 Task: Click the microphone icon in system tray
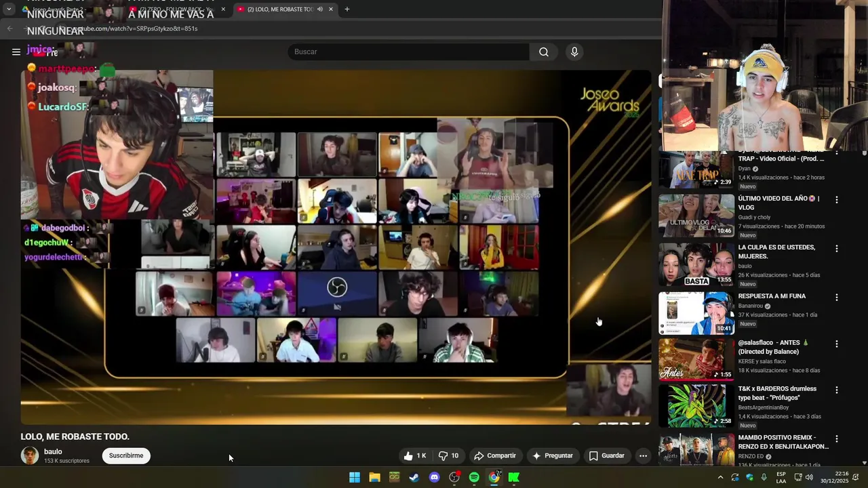point(764,477)
